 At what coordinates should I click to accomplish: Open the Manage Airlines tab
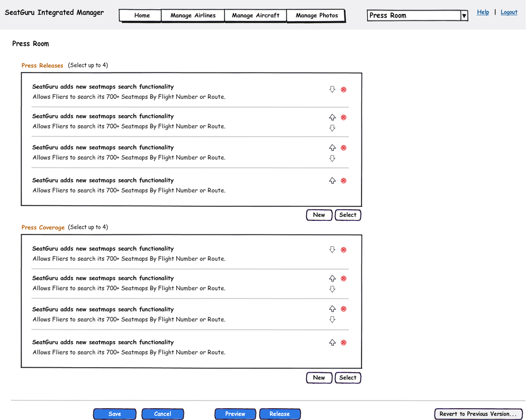(193, 15)
